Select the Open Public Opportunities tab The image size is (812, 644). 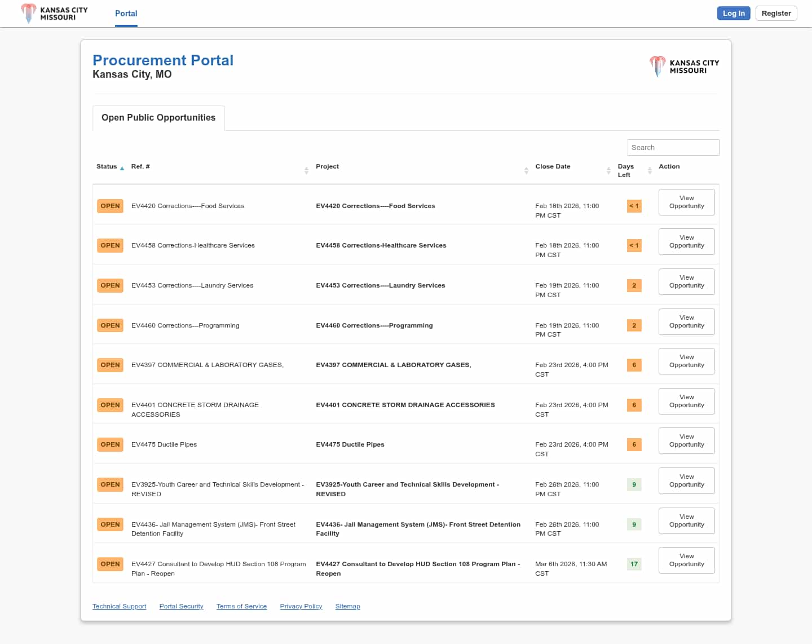pyautogui.click(x=158, y=118)
